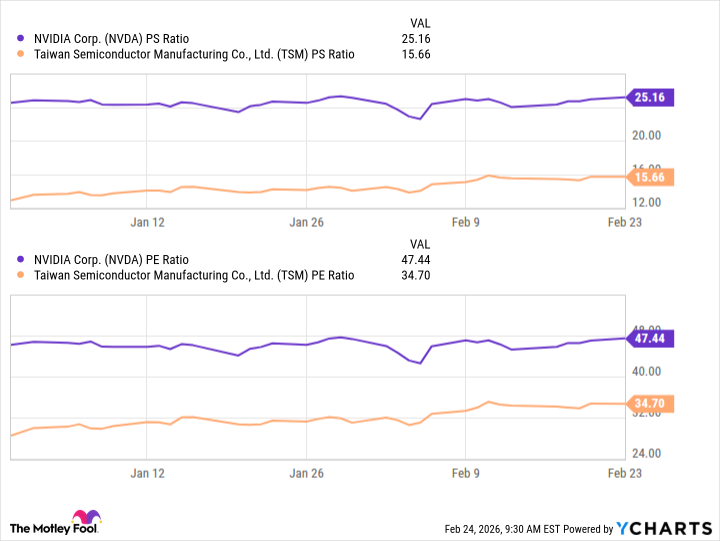Select the NVIDIA Corp. (NVDA) PS Ratio legend label

point(125,39)
